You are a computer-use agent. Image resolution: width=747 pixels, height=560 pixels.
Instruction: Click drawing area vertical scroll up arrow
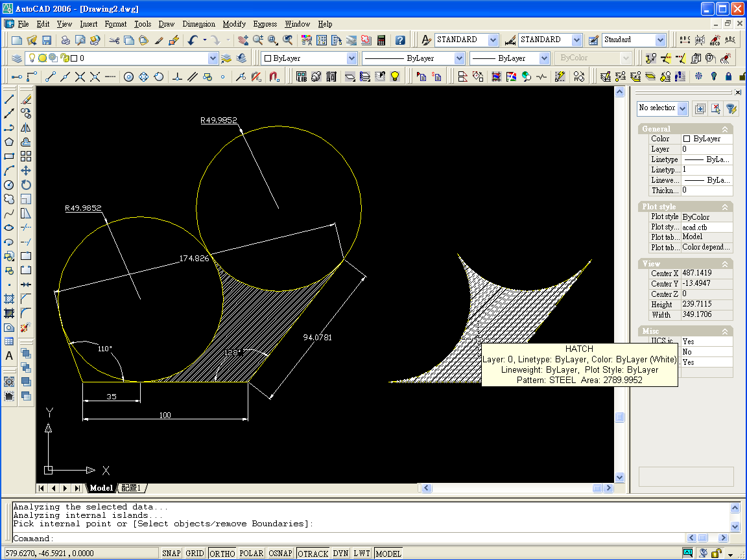point(619,92)
